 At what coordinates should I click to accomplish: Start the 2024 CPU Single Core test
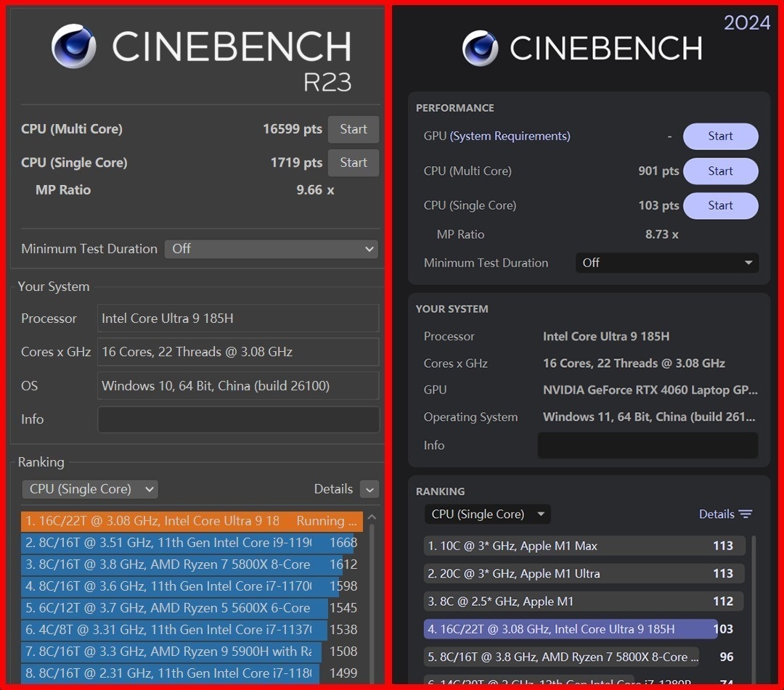click(x=720, y=206)
